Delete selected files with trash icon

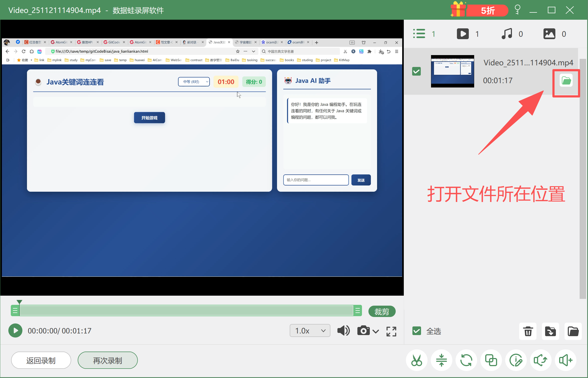coord(528,331)
